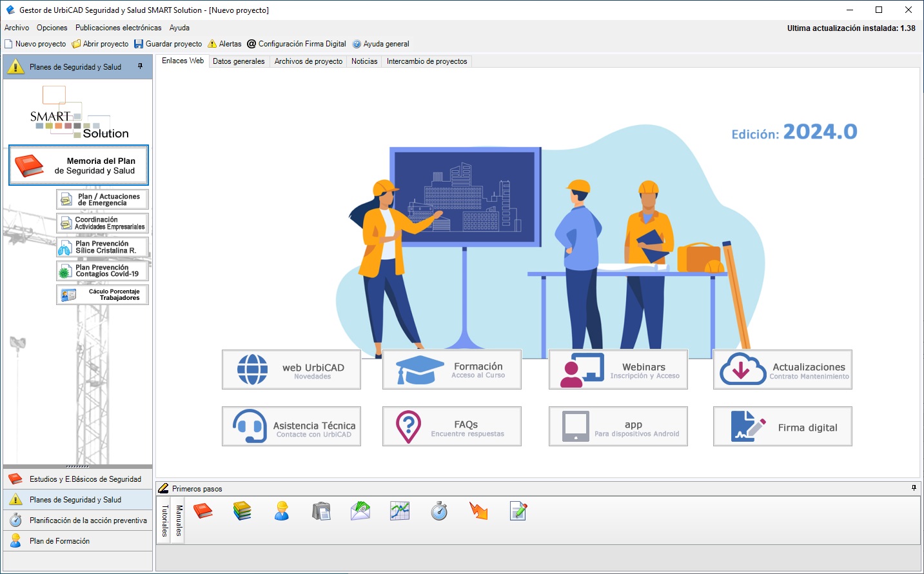Select Estudios y E.Básicos de Seguridad section
The width and height of the screenshot is (924, 574).
[78, 479]
